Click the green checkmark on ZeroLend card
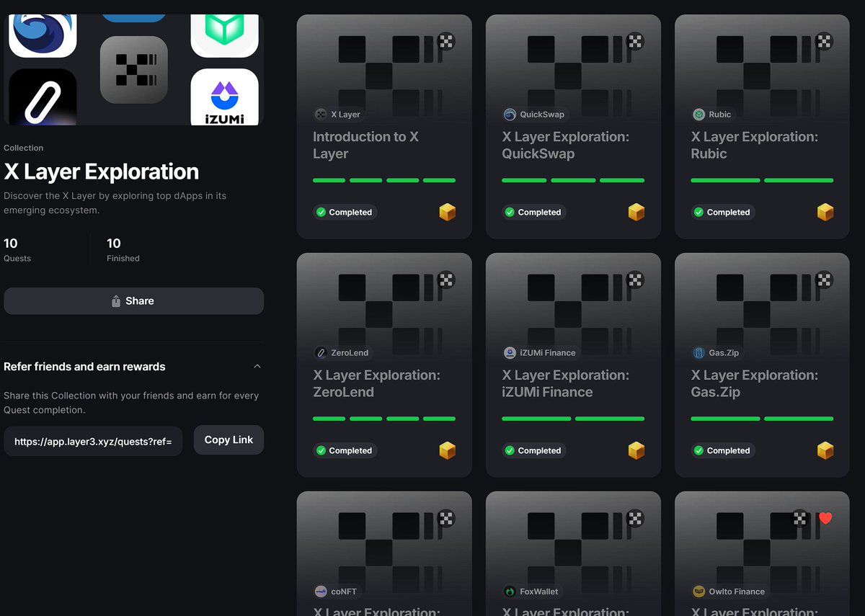The height and width of the screenshot is (616, 865). [321, 451]
